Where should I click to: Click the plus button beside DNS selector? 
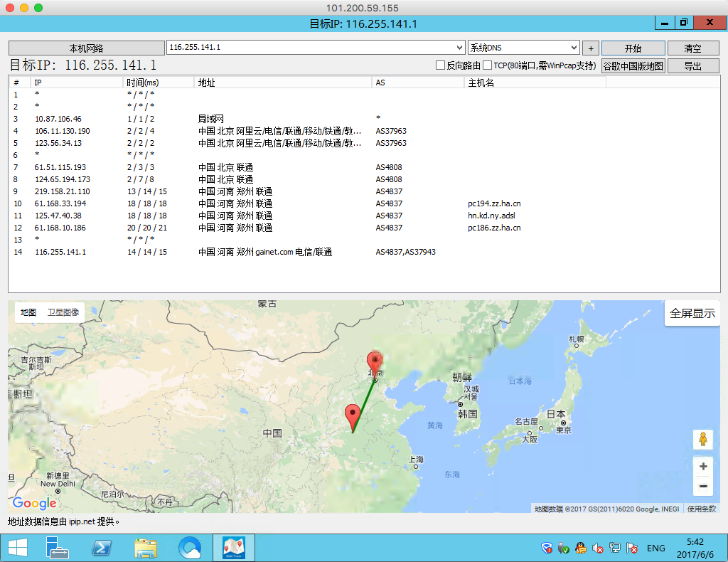pos(590,48)
